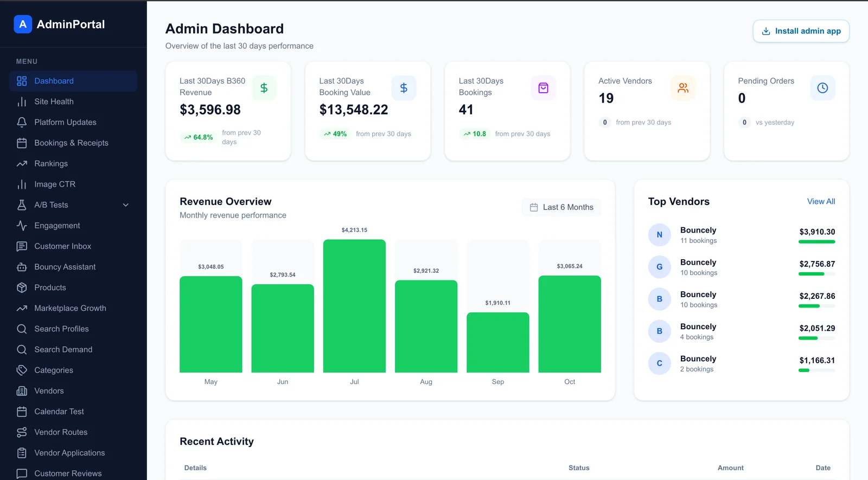This screenshot has height=480, width=868.
Task: Click the Bookings & Receipts calendar icon
Action: coord(22,143)
